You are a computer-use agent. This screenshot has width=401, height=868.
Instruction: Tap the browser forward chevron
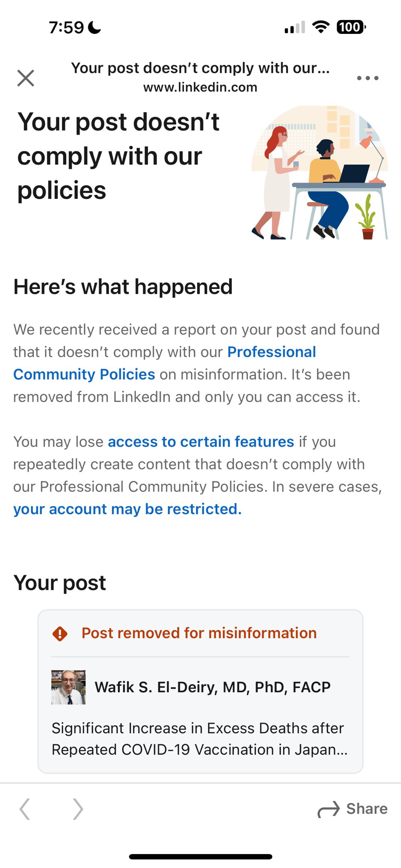tap(78, 809)
